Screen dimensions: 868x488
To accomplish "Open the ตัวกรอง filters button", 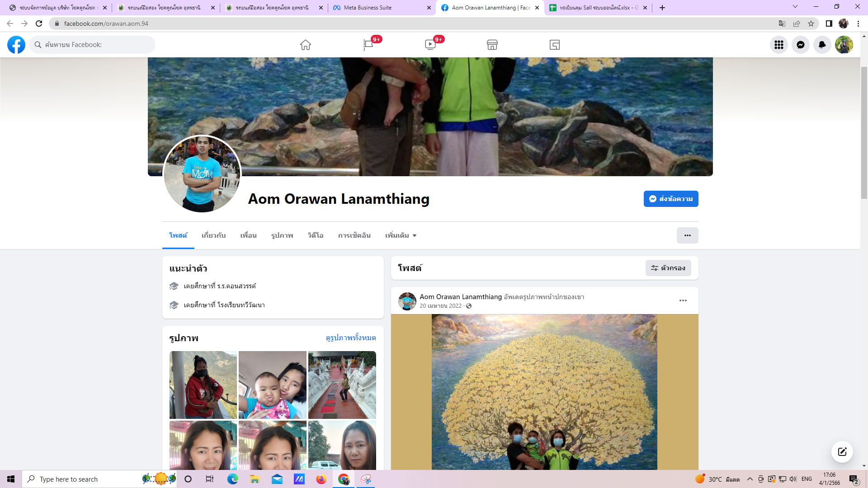I will [x=668, y=268].
